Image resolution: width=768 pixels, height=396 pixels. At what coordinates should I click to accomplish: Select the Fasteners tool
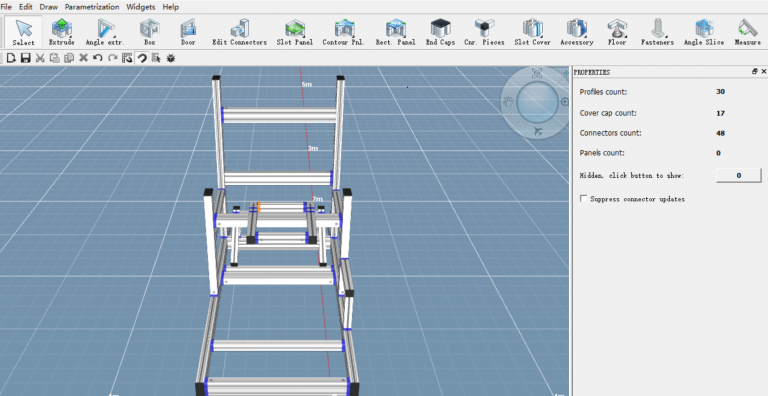pos(657,32)
